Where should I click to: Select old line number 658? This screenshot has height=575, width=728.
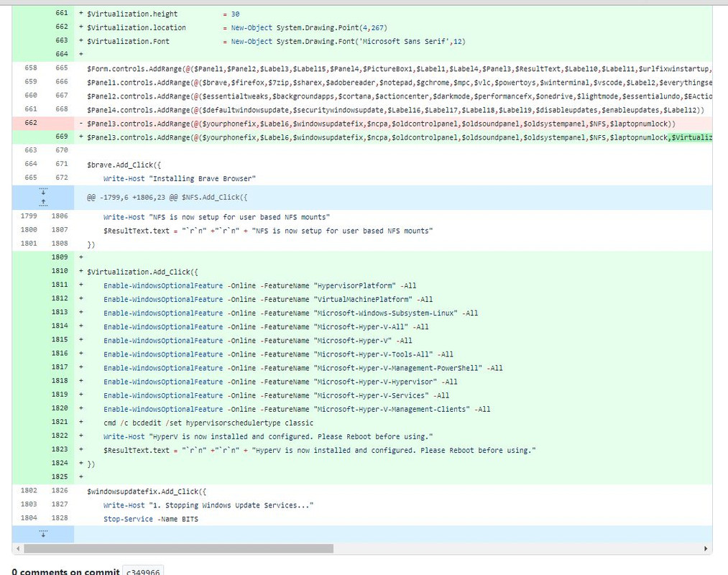pyautogui.click(x=30, y=68)
